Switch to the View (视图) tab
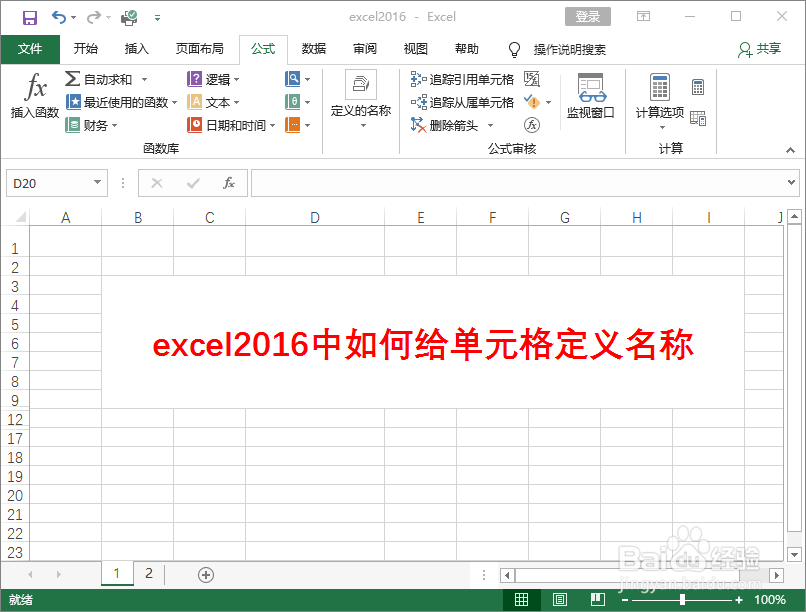This screenshot has width=806, height=612. pos(415,49)
